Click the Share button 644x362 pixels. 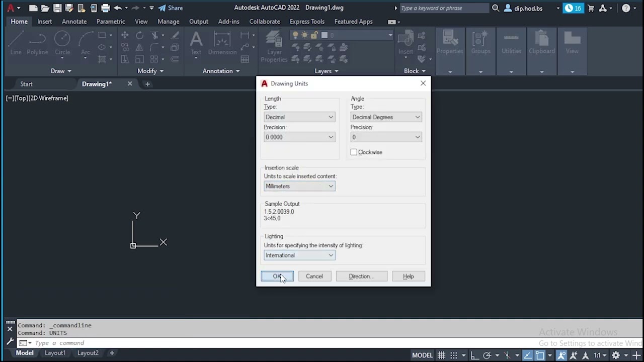click(x=170, y=8)
